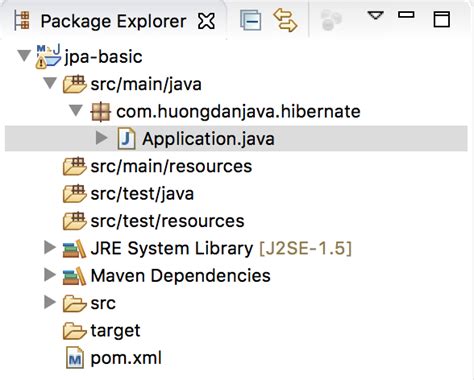Click the Application.java file icon
The image size is (474, 380).
127,139
